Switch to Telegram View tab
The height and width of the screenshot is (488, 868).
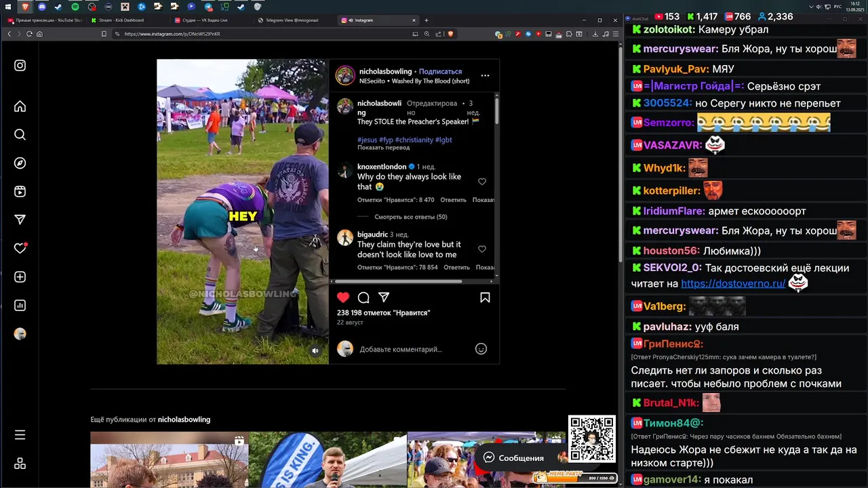coord(296,20)
